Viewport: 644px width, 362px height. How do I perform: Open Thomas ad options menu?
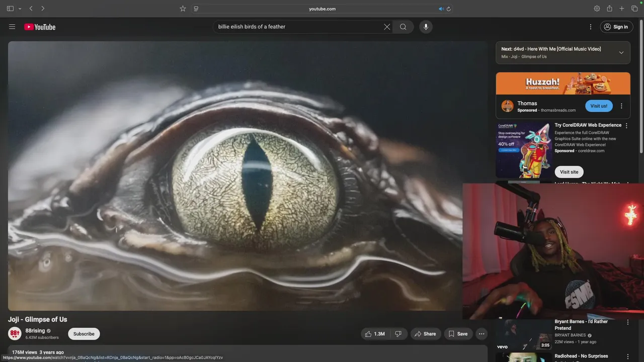621,106
